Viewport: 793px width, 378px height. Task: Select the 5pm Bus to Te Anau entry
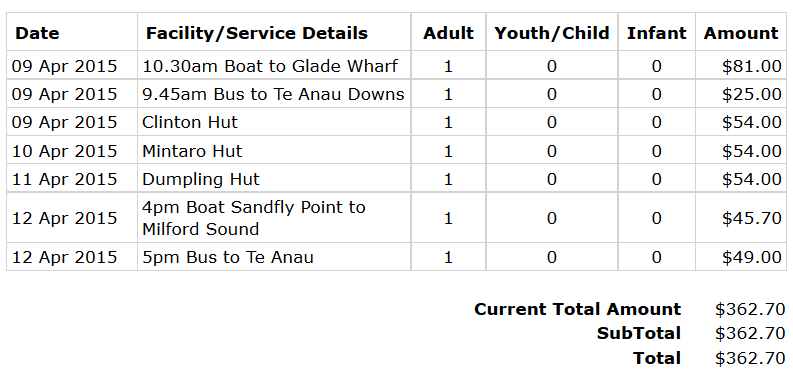(x=396, y=257)
